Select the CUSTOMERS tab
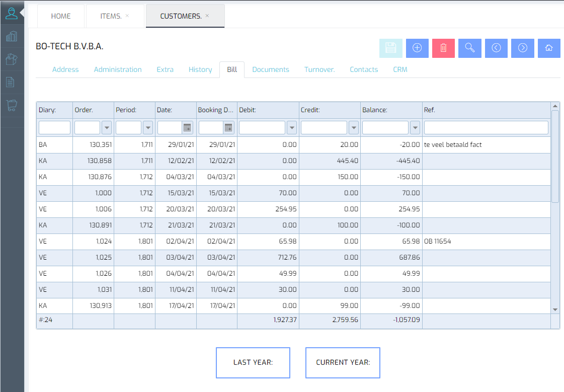This screenshot has width=564, height=392. pyautogui.click(x=181, y=16)
